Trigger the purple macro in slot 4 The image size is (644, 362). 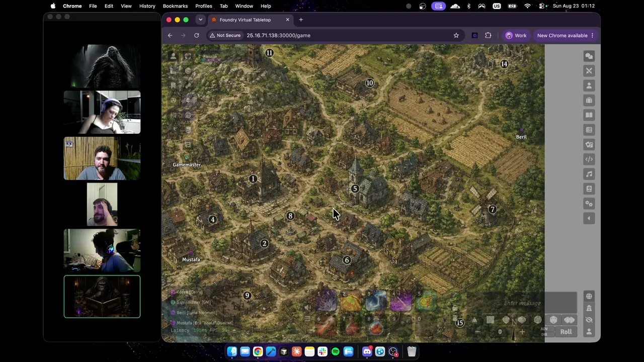pyautogui.click(x=401, y=301)
